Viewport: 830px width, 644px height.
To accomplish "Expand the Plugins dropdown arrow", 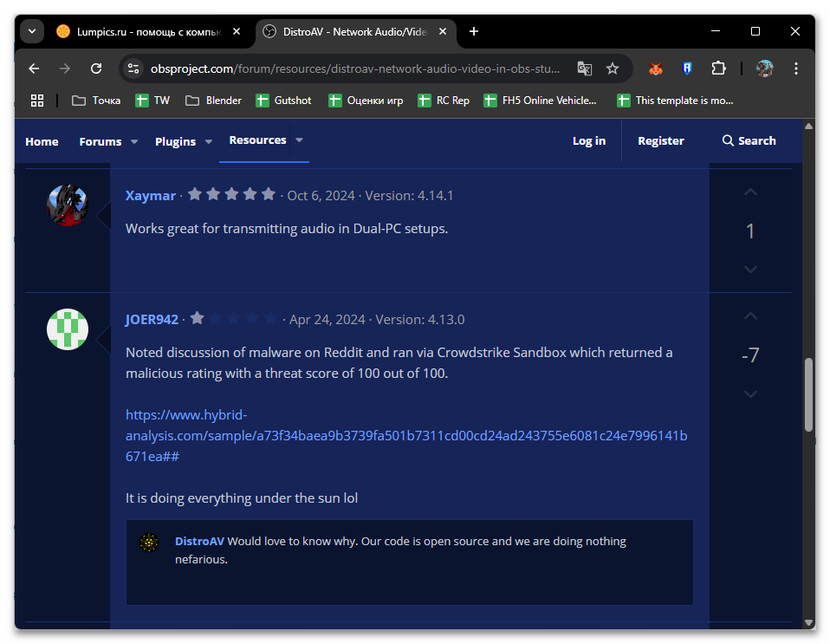I will [x=209, y=142].
